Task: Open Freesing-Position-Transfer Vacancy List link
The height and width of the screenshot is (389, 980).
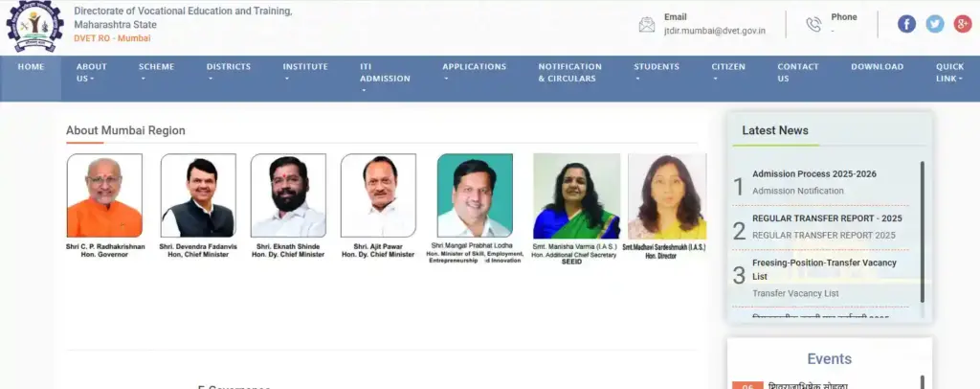Action: pyautogui.click(x=824, y=269)
